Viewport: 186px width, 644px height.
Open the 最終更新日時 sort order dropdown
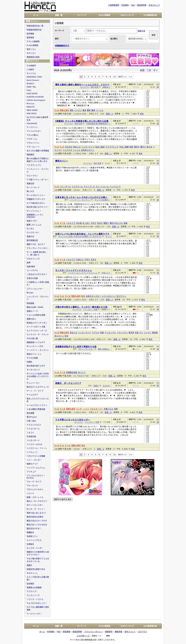click(x=137, y=39)
